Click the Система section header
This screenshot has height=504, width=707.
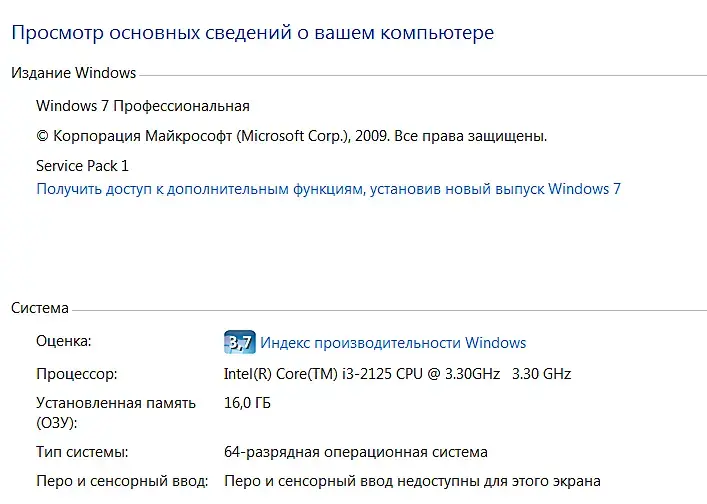pos(40,308)
